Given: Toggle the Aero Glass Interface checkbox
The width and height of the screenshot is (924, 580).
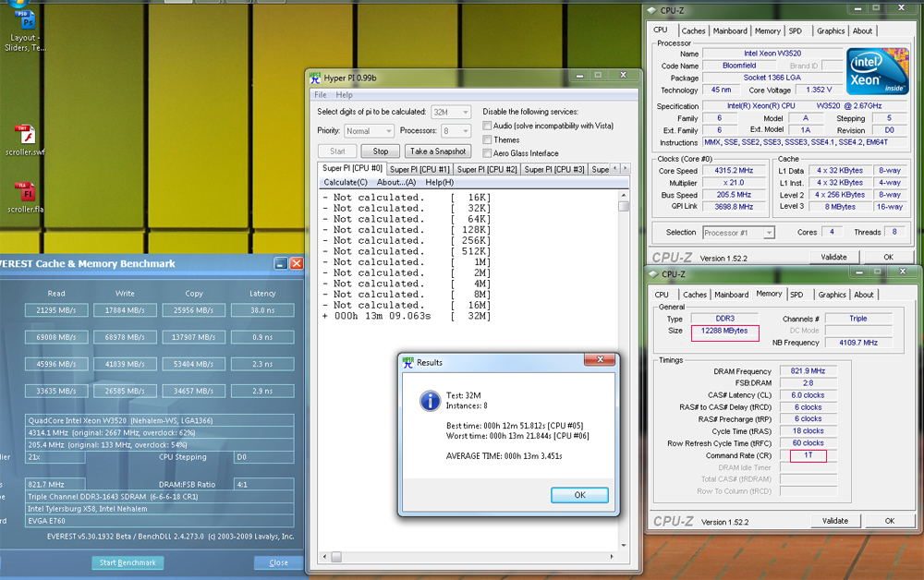Looking at the screenshot, I should coord(487,153).
